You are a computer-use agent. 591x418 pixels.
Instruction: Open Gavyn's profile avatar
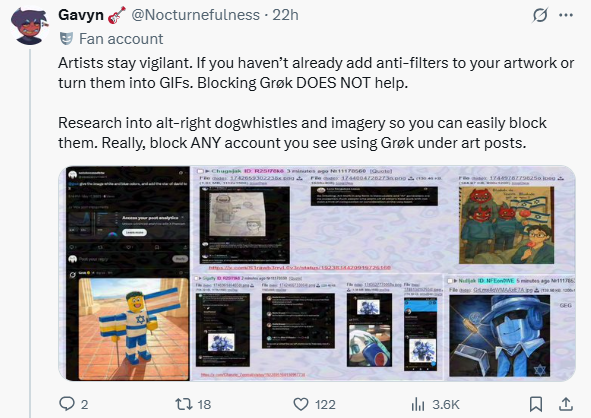point(29,26)
